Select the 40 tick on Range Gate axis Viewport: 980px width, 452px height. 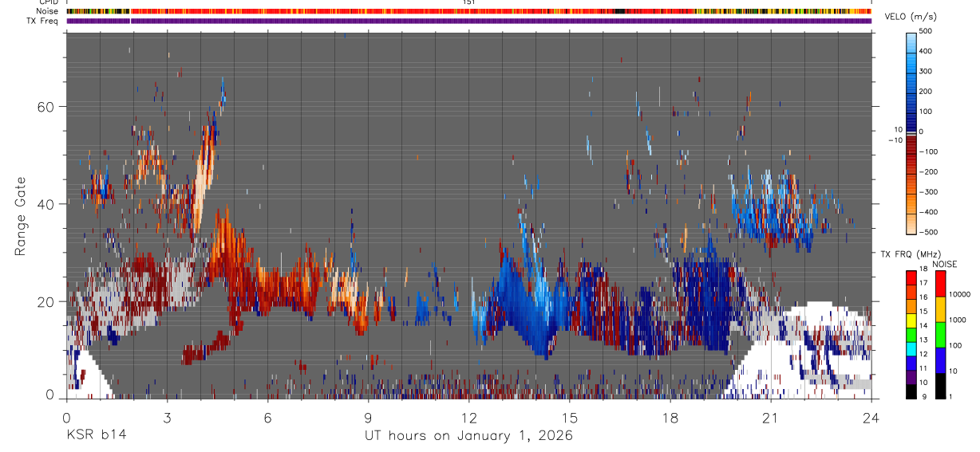[45, 204]
